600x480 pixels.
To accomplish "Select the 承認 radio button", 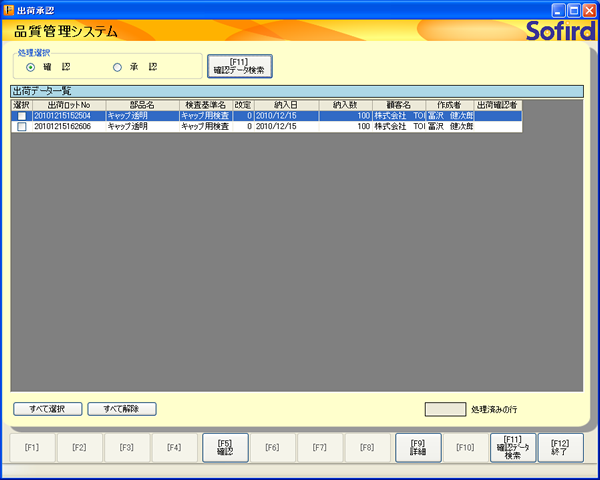I will [x=117, y=67].
